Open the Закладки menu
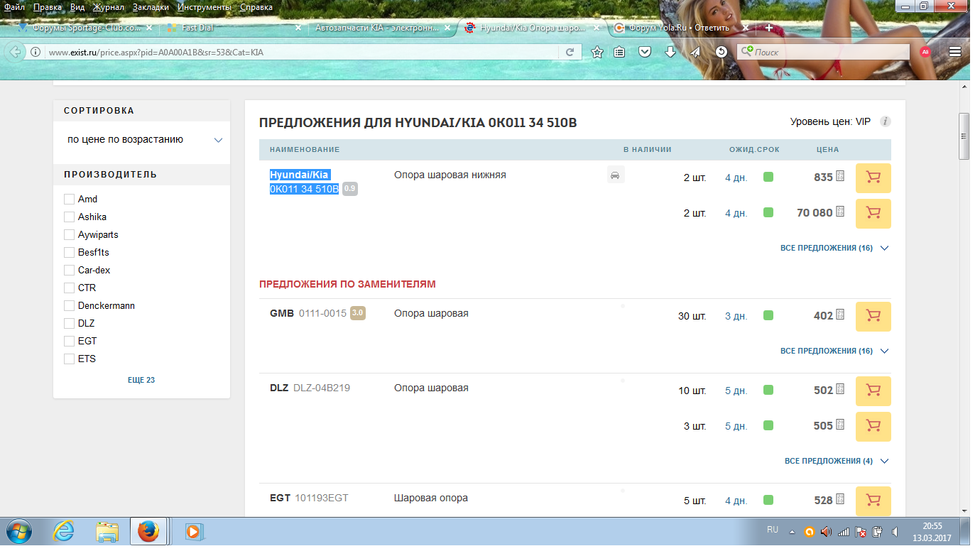The height and width of the screenshot is (551, 980). point(151,7)
